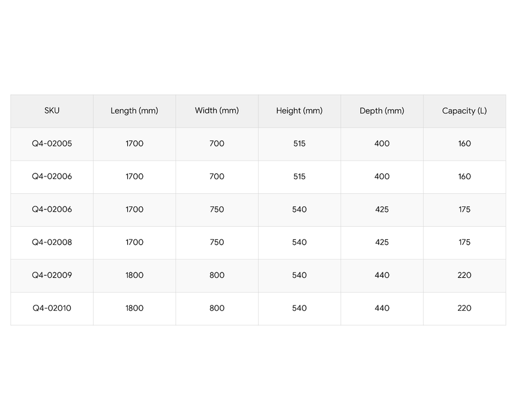
Task: Click the Depth (mm) column header
Action: (x=382, y=110)
